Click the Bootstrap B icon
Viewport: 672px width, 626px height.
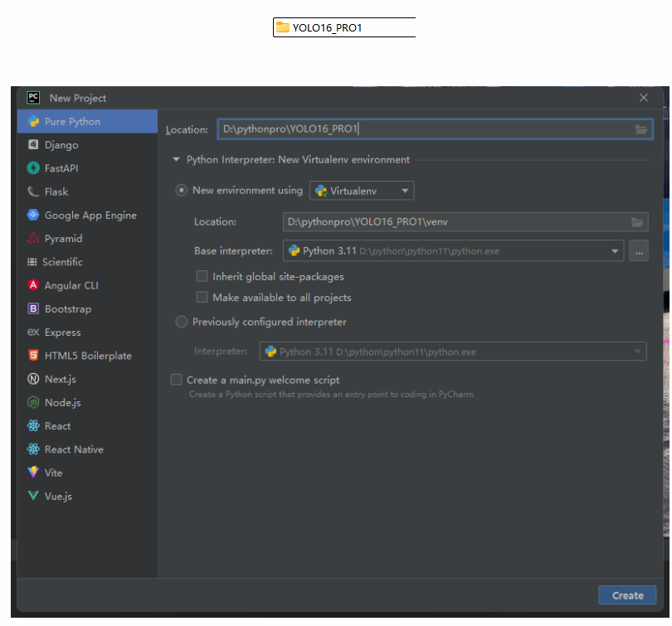coord(33,308)
